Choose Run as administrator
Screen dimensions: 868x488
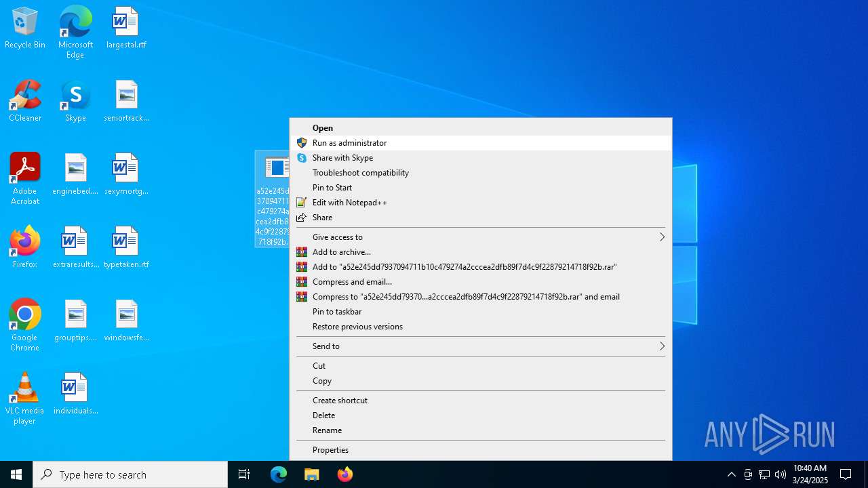(x=481, y=143)
